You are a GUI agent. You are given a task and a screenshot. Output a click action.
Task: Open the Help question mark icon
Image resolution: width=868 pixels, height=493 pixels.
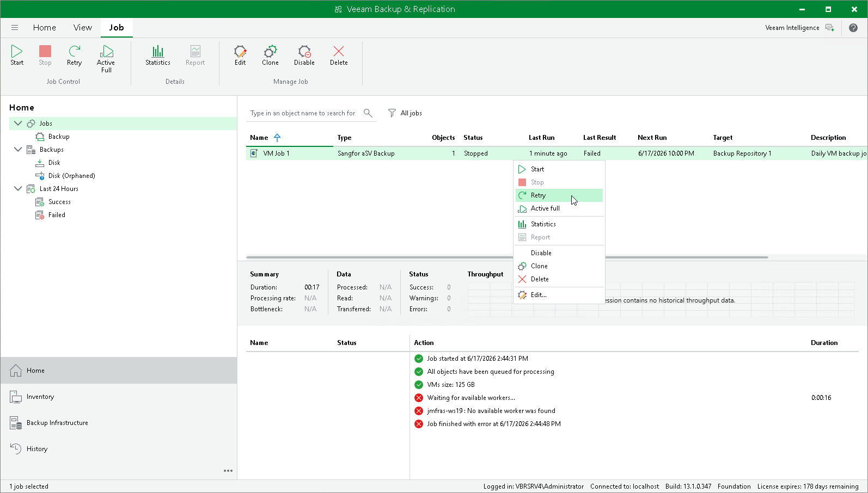point(853,28)
